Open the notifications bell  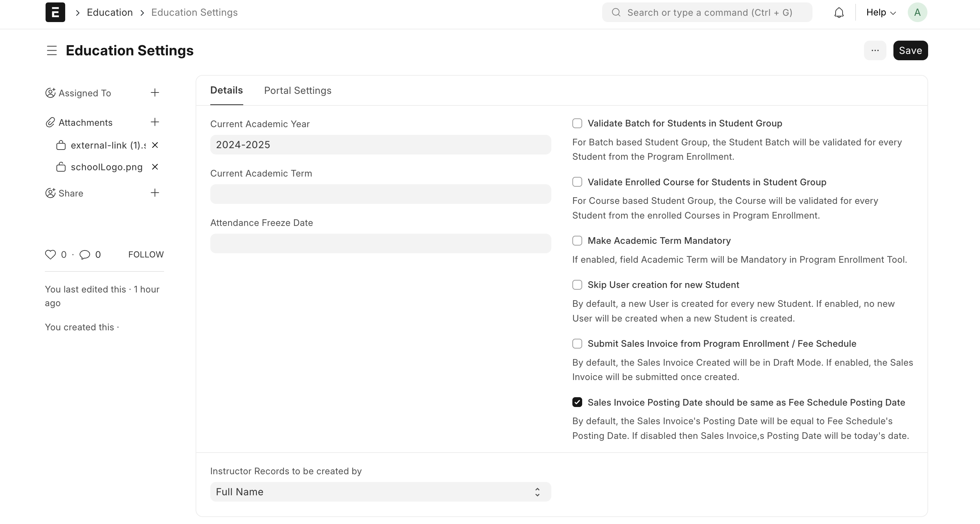tap(839, 13)
